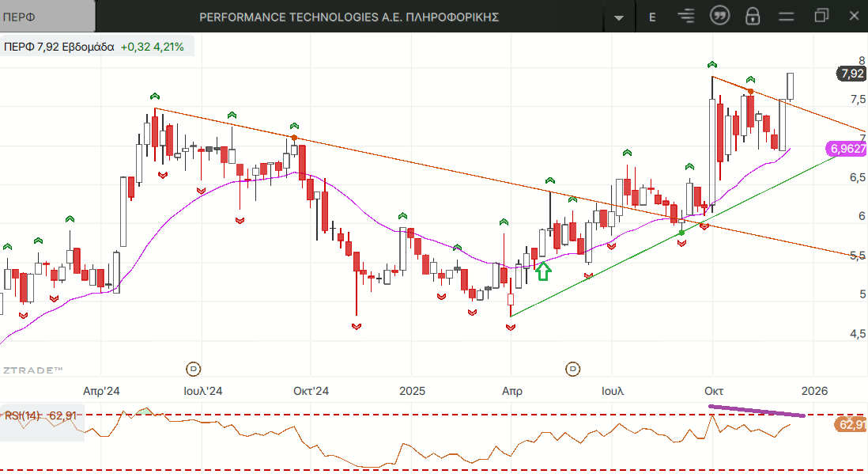Click the dividend 'D' marker near Ιουλ 2025

[x=573, y=368]
